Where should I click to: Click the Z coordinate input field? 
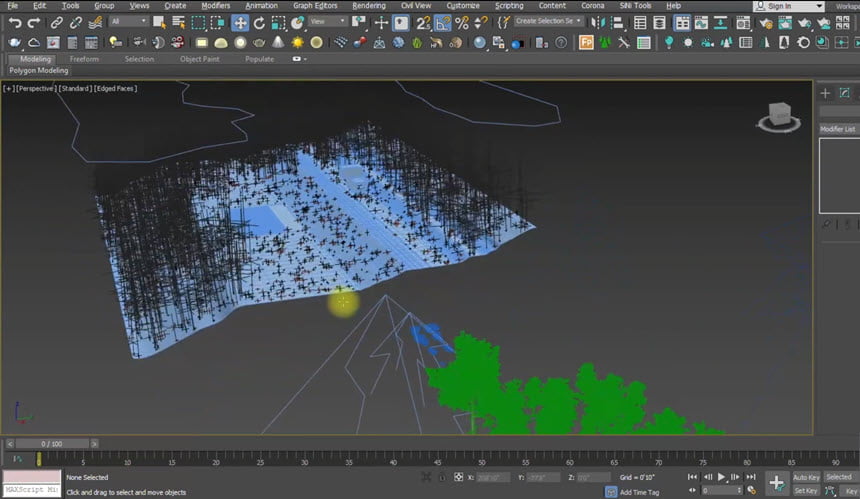pyautogui.click(x=593, y=478)
